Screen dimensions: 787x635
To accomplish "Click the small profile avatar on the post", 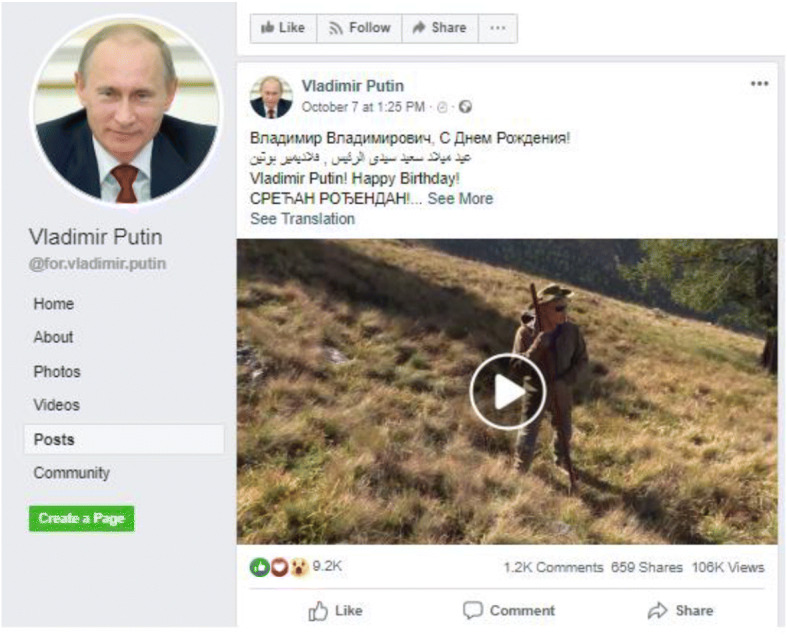I will 271,96.
